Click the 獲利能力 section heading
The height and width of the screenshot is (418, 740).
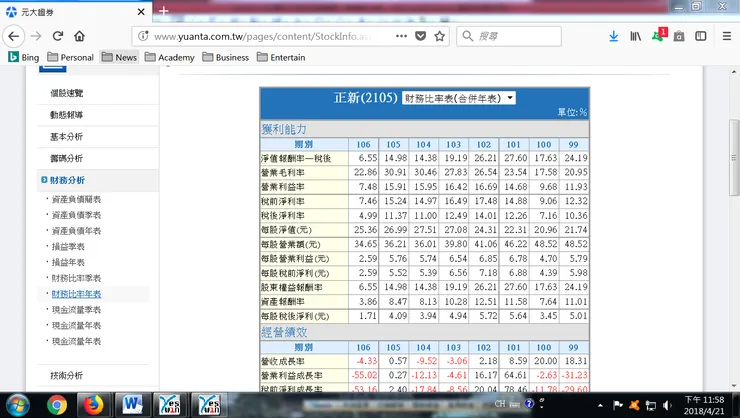284,129
